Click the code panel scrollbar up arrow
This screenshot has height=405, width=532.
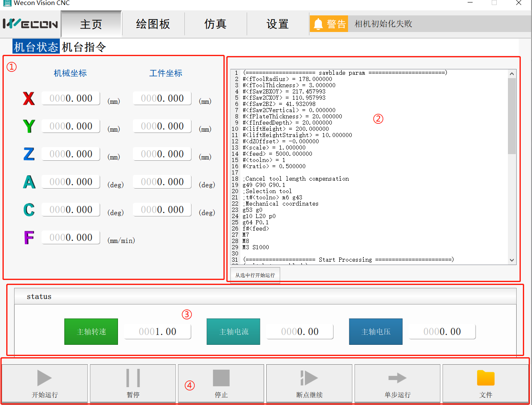coord(512,74)
